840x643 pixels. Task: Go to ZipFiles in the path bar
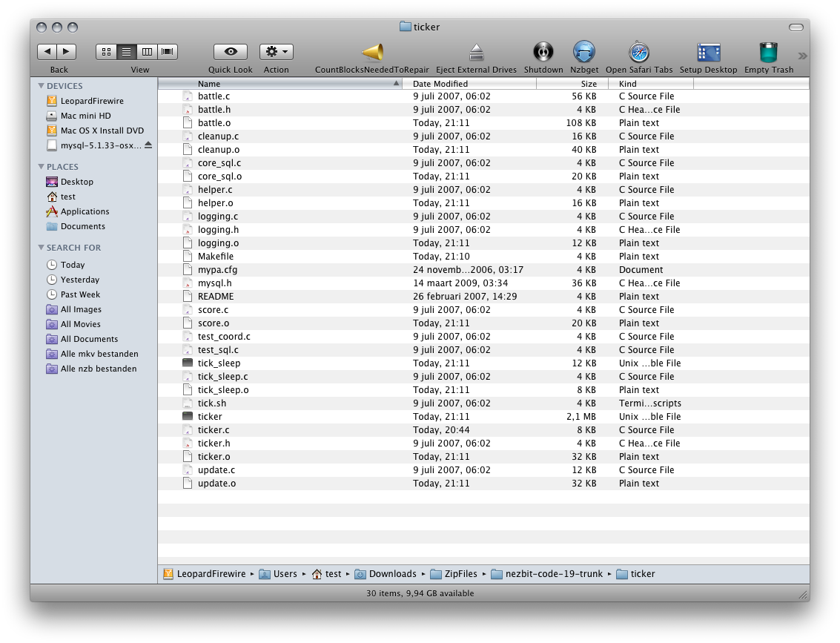(x=453, y=574)
